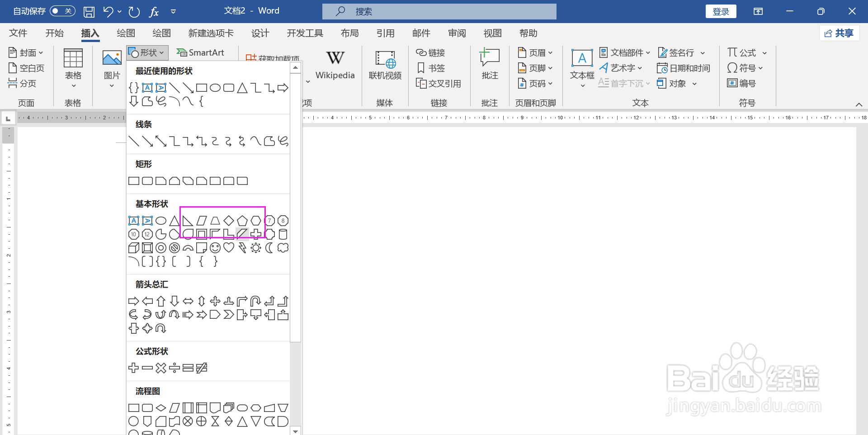The image size is (868, 435).
Task: Insert a 空白页 blank page
Action: coord(26,68)
